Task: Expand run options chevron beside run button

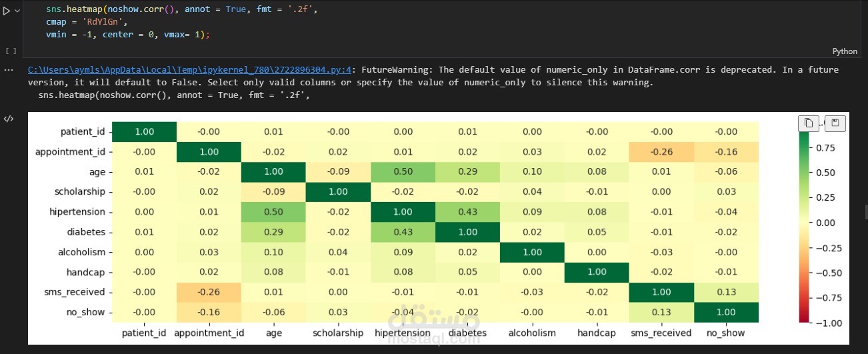Action: (x=18, y=11)
